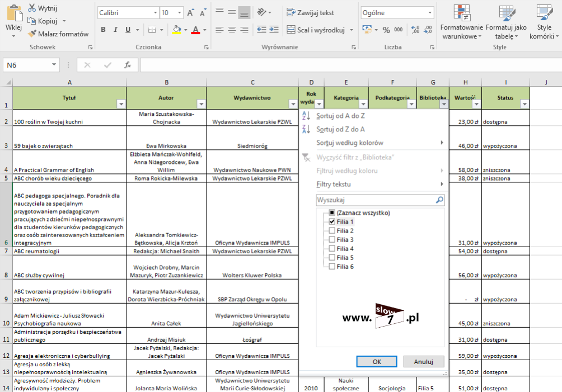Open the Wydawnictwo column filter dropdown
Screen dimensions: 562x392
pyautogui.click(x=293, y=104)
